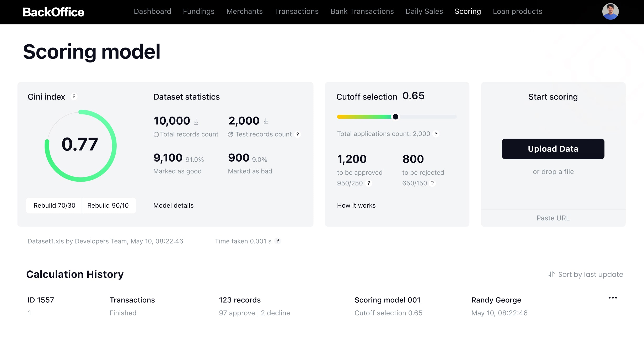Click the Paste URL input field

click(553, 218)
